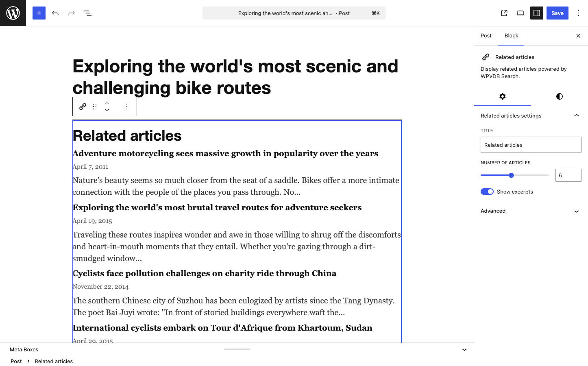Image resolution: width=588 pixels, height=366 pixels.
Task: Open the command palette title bar
Action: [294, 13]
